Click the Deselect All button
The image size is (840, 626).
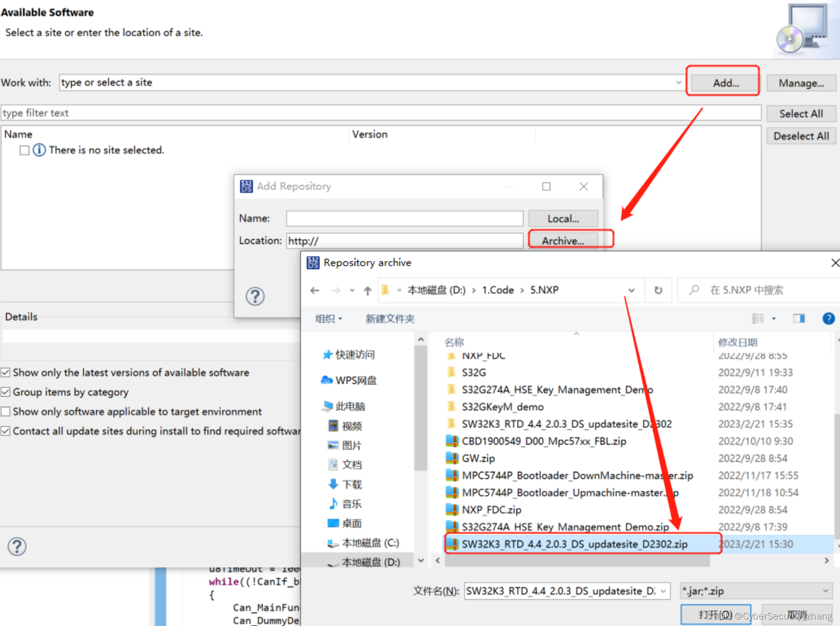point(801,136)
